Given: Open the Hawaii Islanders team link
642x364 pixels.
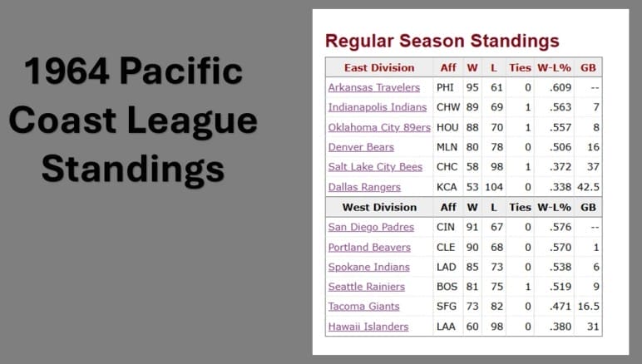Looking at the screenshot, I should point(368,327).
